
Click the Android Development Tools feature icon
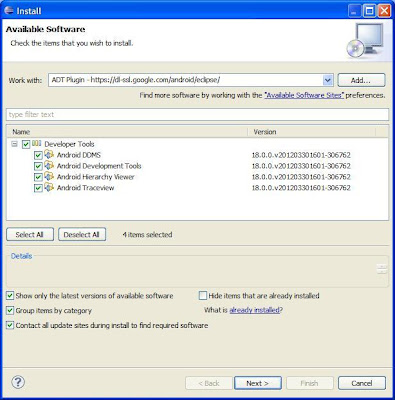[x=49, y=165]
